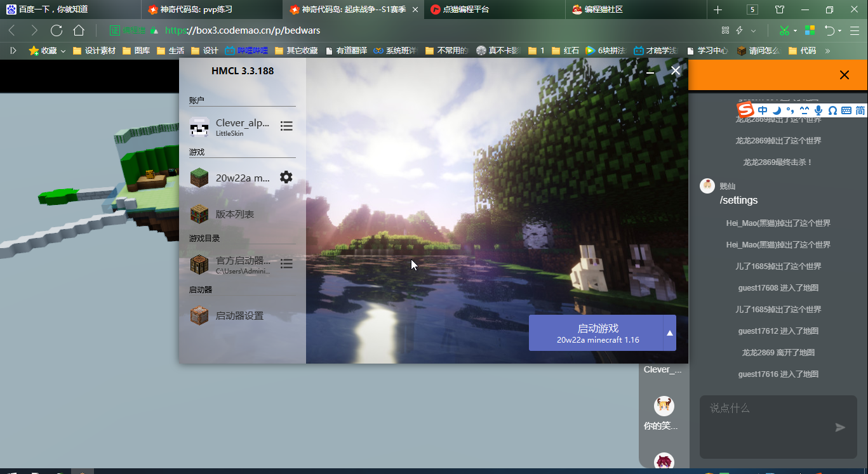868x474 pixels.
Task: Switch to 点猫编程平台 tab
Action: coord(495,10)
